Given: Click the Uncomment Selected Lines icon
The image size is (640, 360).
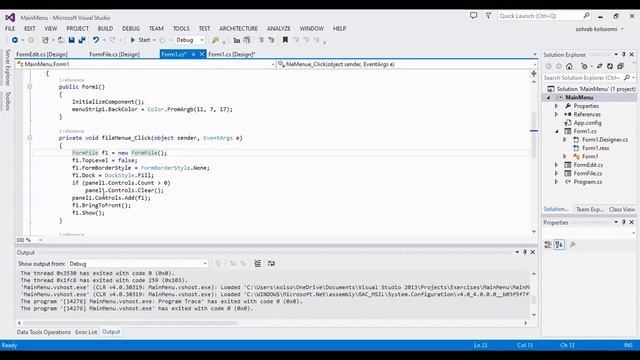Looking at the screenshot, I should (271, 40).
